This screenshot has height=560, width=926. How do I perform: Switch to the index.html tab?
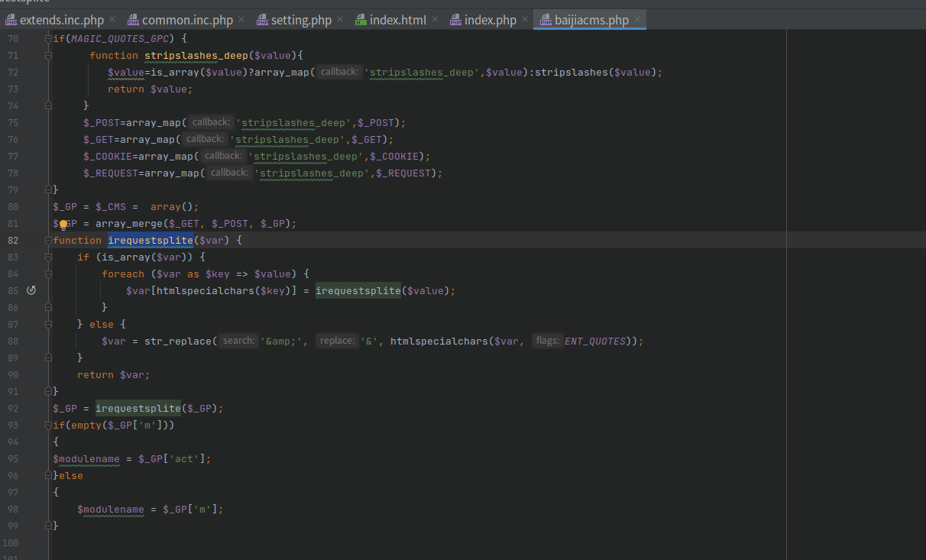tap(397, 20)
